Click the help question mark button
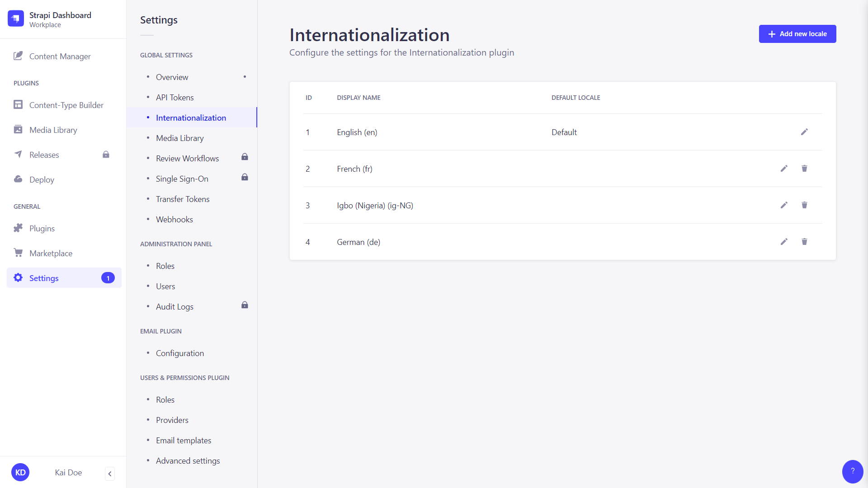This screenshot has height=488, width=868. 853,471
